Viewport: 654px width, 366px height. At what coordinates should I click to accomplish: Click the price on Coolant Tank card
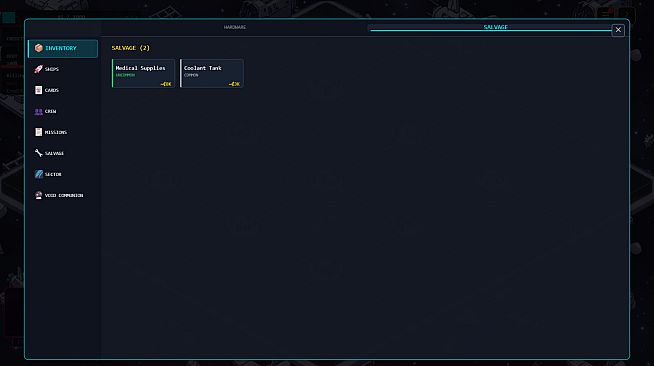click(x=234, y=84)
